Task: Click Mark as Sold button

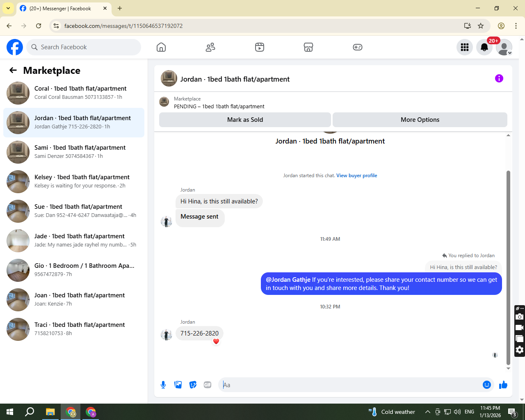Action: (245, 120)
